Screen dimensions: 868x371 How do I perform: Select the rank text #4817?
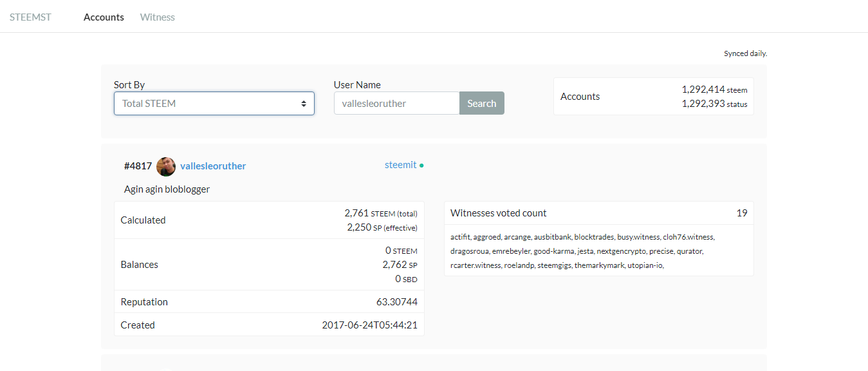(138, 166)
